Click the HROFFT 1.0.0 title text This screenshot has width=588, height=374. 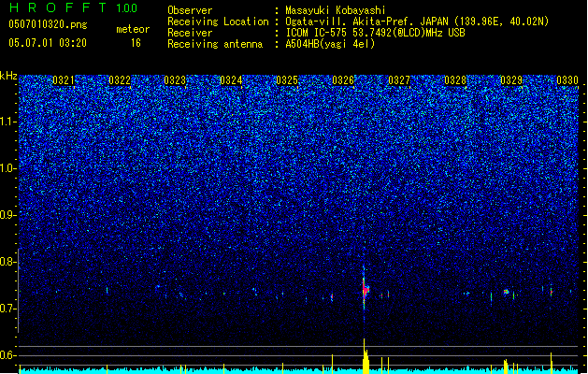[73, 7]
